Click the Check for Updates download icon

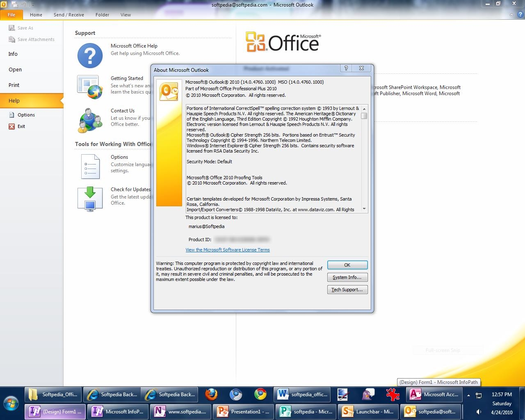point(90,199)
